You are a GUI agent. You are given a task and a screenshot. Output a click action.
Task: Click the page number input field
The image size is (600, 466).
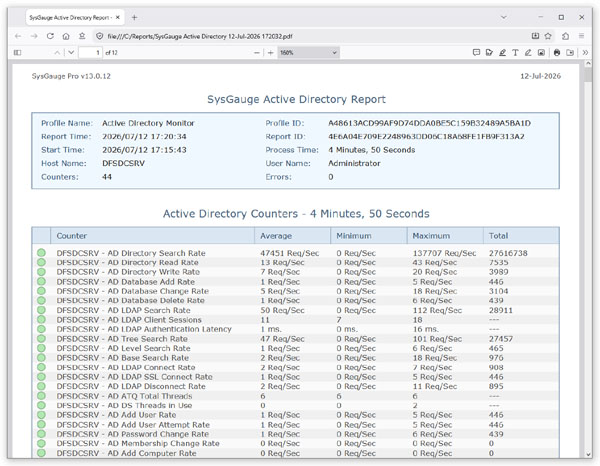pos(90,52)
